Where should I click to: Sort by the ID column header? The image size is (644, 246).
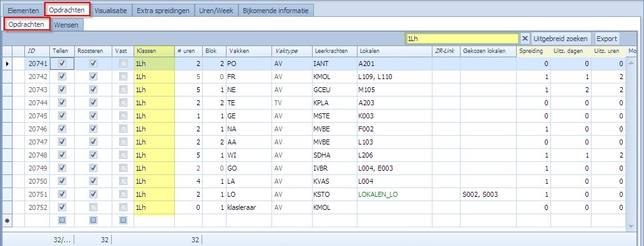tap(37, 51)
